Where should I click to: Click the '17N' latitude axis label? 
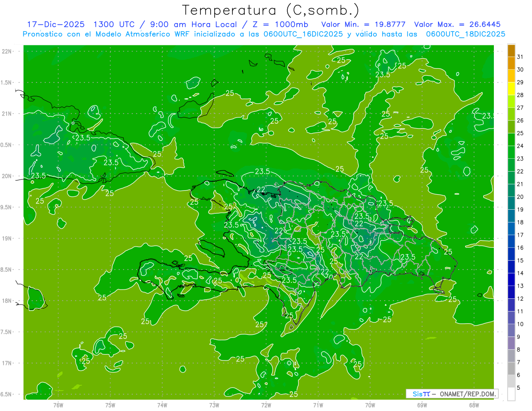pos(7,364)
